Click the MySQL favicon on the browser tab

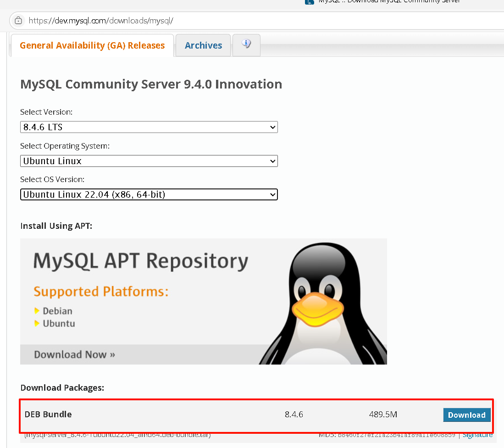click(310, 2)
